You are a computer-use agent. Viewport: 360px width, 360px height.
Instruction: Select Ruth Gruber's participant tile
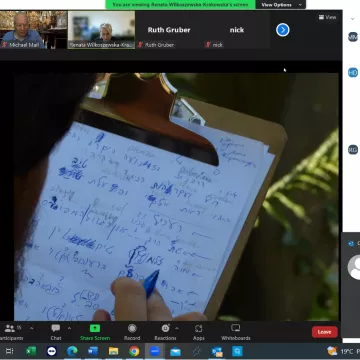(x=169, y=30)
